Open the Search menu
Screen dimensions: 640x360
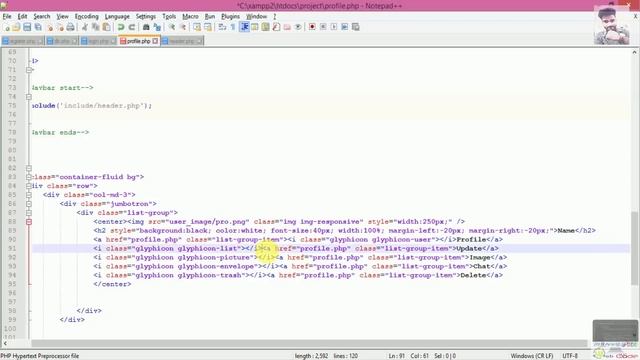tap(42, 16)
